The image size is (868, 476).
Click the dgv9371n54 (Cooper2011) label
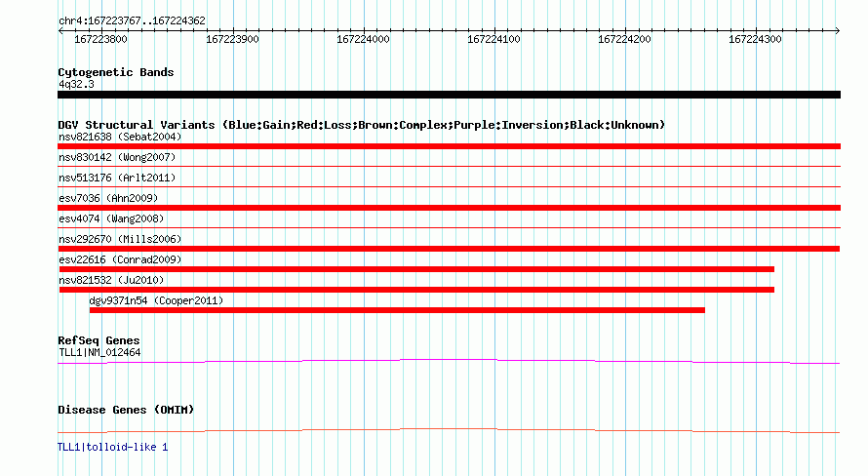click(x=156, y=300)
